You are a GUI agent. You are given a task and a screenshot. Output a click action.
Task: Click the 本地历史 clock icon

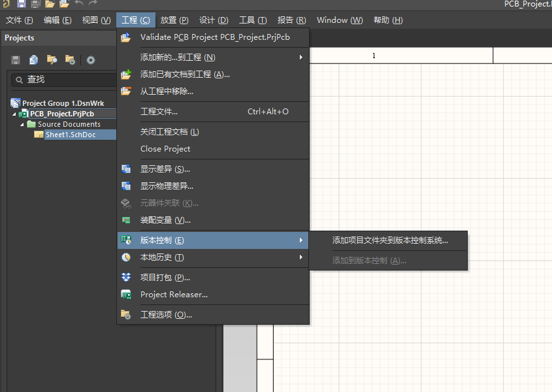(126, 257)
